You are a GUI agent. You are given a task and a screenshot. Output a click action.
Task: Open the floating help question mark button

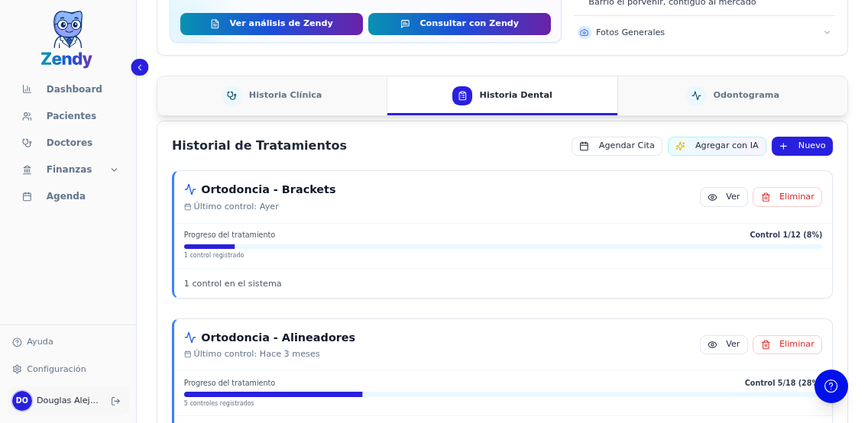(831, 386)
